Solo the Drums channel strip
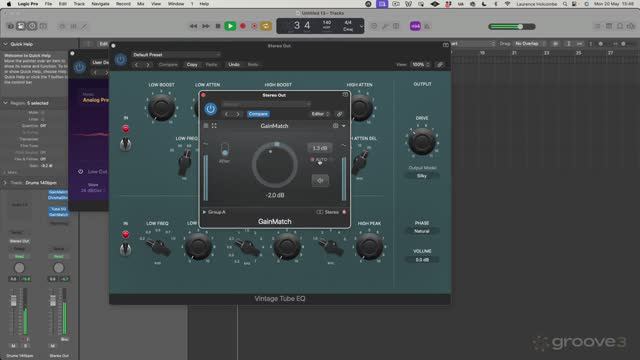Screen dimensions: 640x360 coord(25,346)
